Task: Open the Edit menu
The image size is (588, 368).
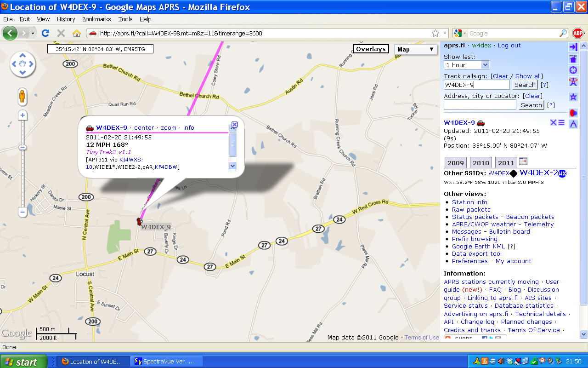Action: click(x=24, y=19)
